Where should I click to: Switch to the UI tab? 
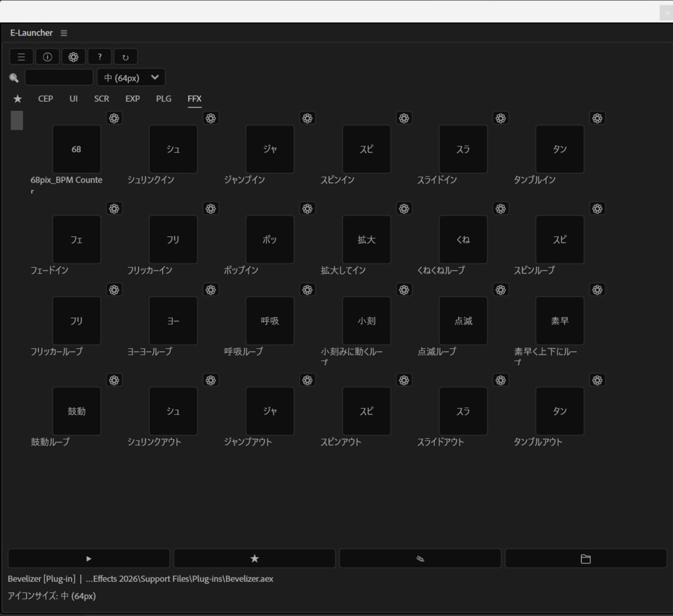point(74,99)
